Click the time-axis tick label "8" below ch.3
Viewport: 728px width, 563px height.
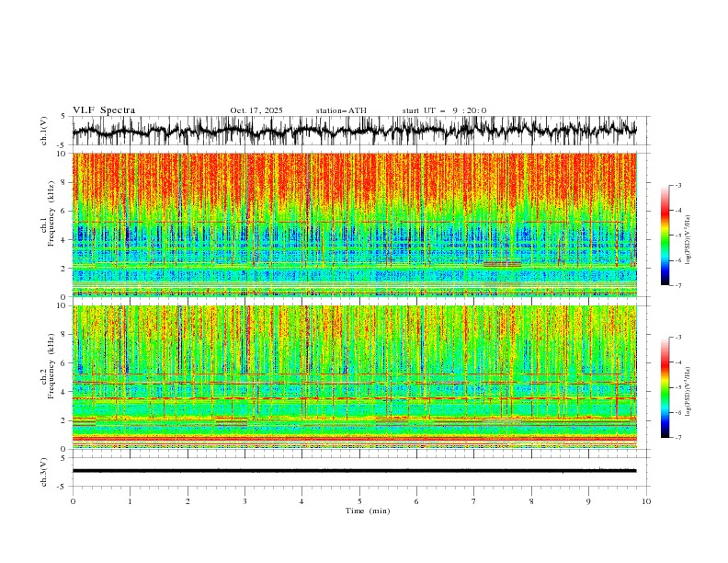pos(531,501)
